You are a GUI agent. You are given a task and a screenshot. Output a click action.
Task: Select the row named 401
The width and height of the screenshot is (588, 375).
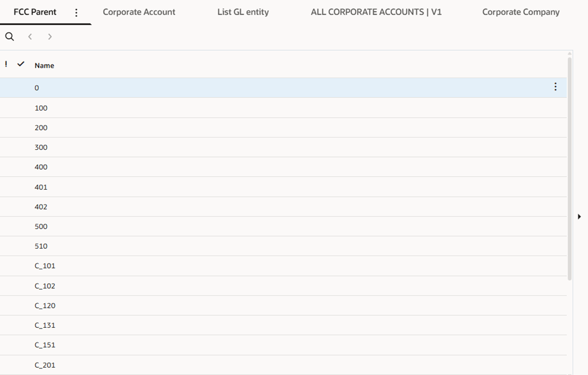point(41,187)
